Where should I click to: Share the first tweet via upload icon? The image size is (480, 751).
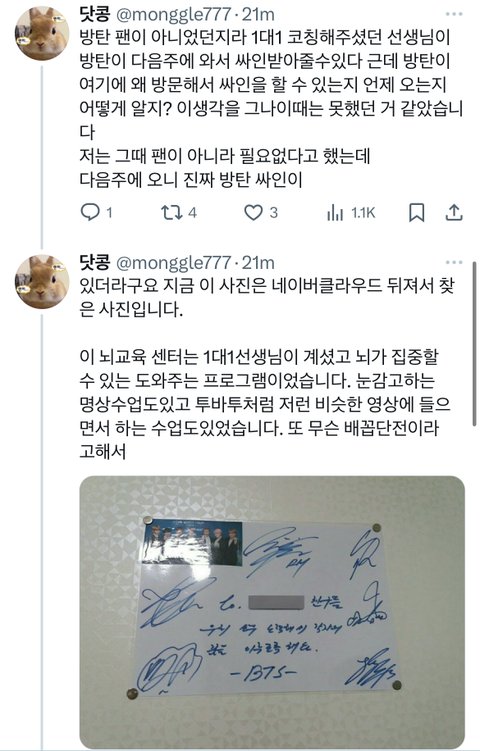click(454, 213)
